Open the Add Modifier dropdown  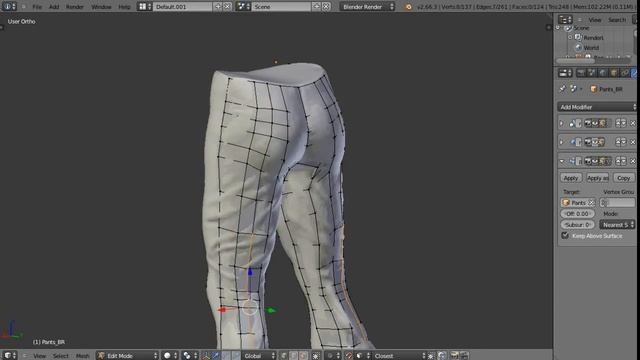coord(597,107)
